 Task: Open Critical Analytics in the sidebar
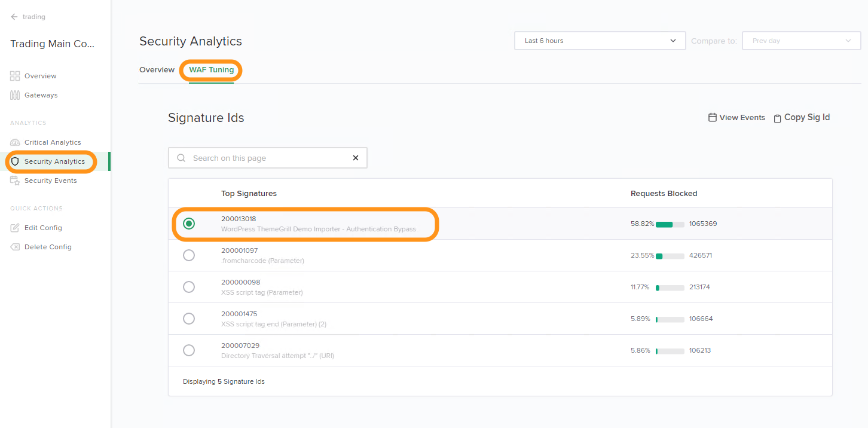pos(53,142)
